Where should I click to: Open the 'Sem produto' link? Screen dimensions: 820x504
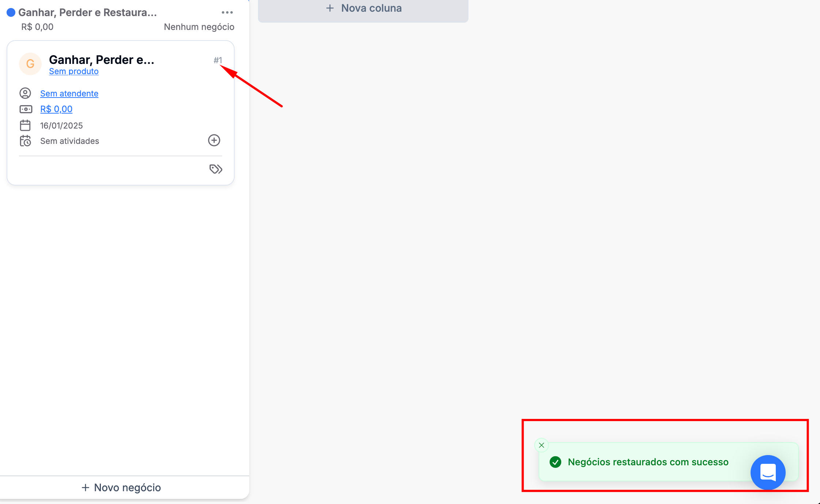[74, 71]
